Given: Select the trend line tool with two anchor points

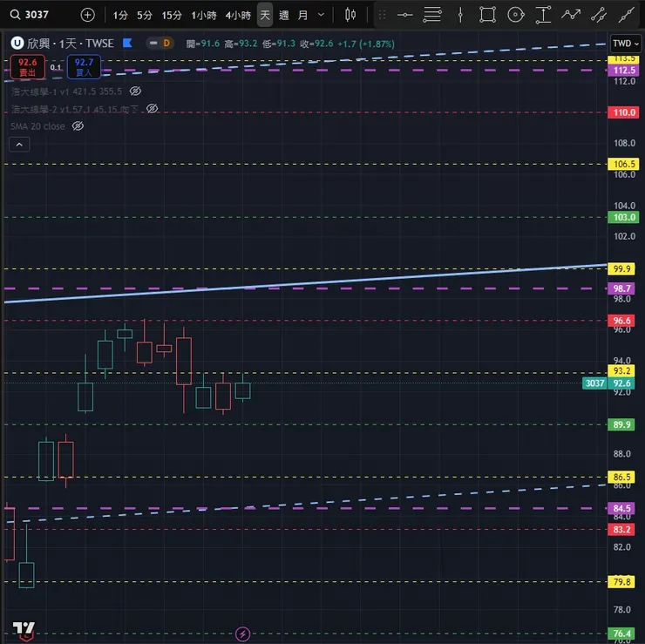Looking at the screenshot, I should (x=599, y=15).
